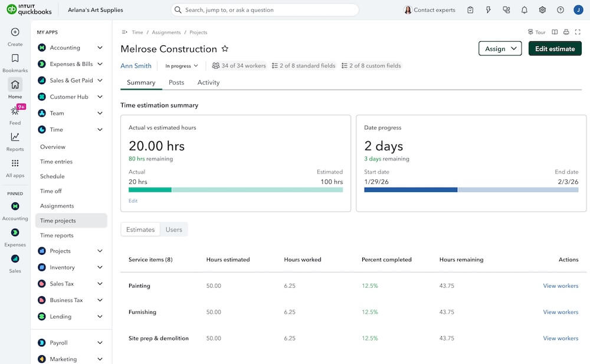Click the clipboard tasks icon in header
Image resolution: width=590 pixels, height=364 pixels.
470,10
